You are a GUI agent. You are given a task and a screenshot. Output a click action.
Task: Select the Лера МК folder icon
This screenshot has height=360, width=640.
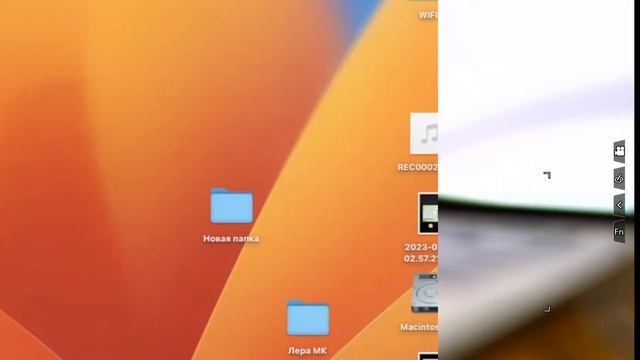coord(308,318)
